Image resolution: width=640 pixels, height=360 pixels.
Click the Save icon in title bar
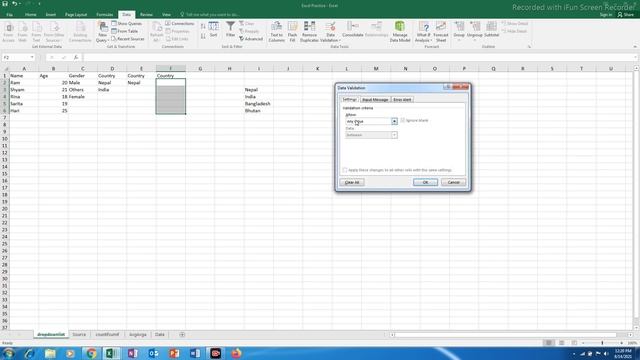[5, 4]
